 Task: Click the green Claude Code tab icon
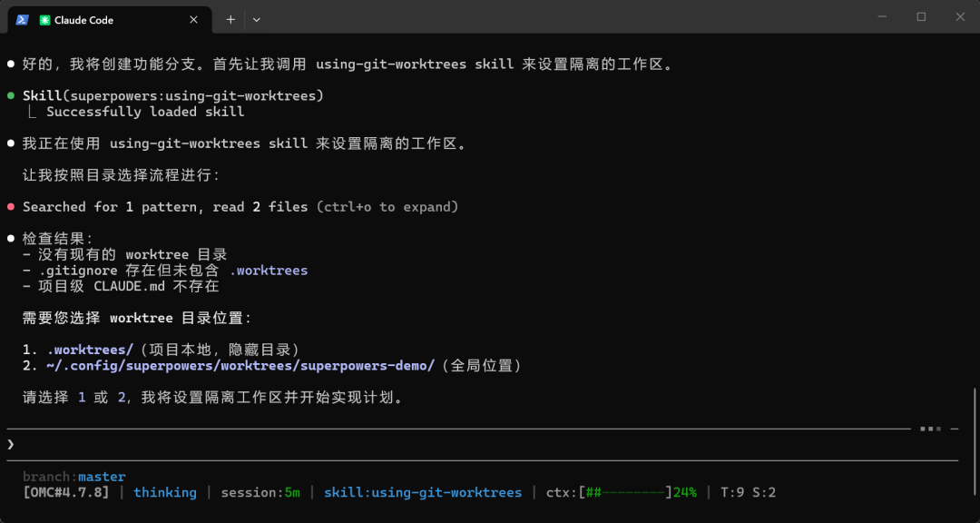[44, 20]
